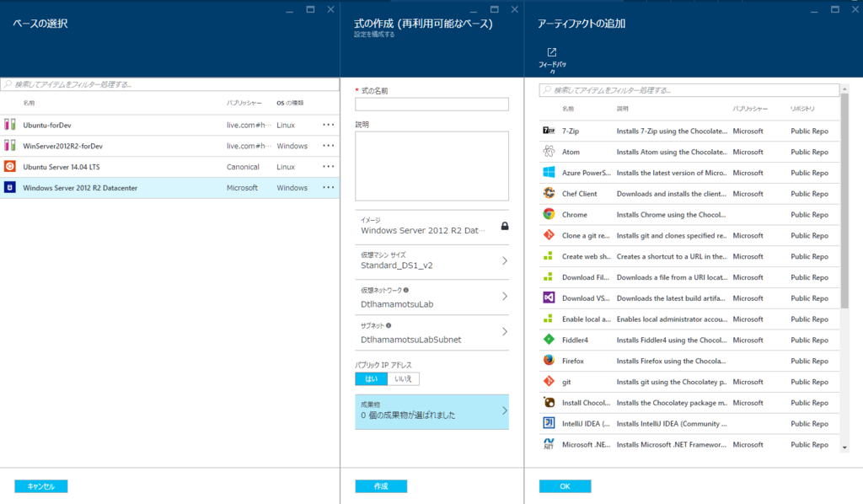Select the WinServer2012R2-forDev base row
Image resolution: width=863 pixels, height=504 pixels.
169,146
